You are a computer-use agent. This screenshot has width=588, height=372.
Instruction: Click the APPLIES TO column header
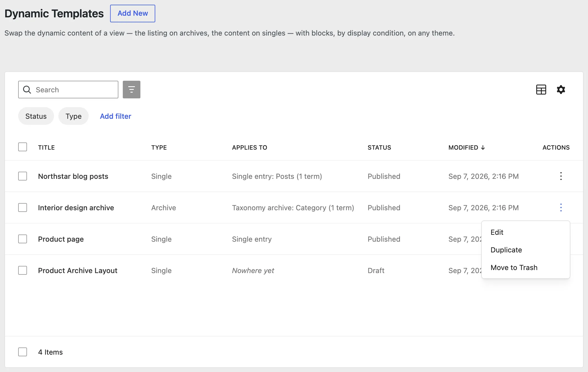pos(249,147)
